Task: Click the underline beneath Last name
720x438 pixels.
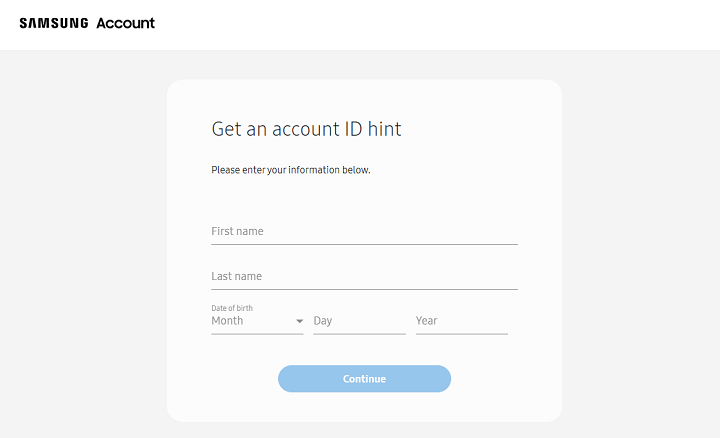Action: (364, 289)
